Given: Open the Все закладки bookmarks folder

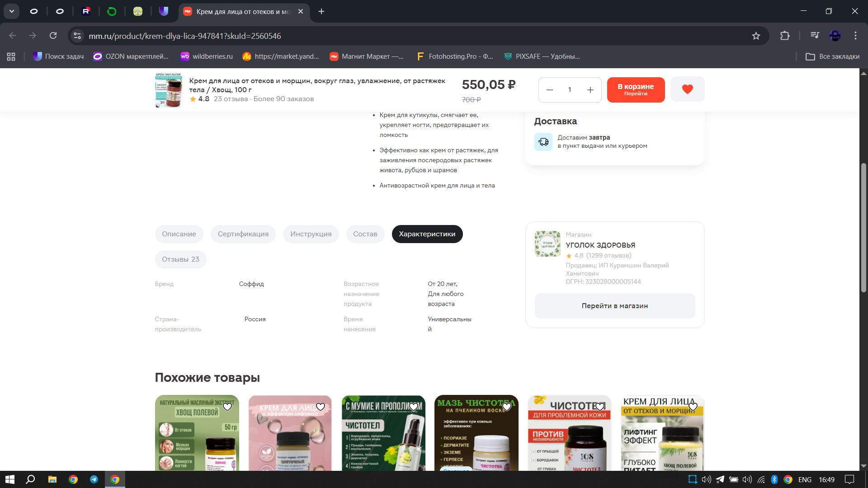Looking at the screenshot, I should 832,56.
